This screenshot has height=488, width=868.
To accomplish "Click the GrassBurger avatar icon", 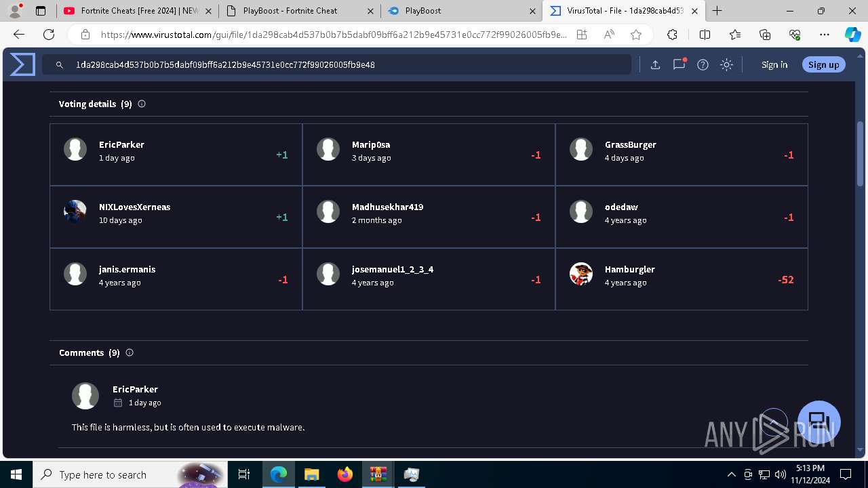I will 581,149.
